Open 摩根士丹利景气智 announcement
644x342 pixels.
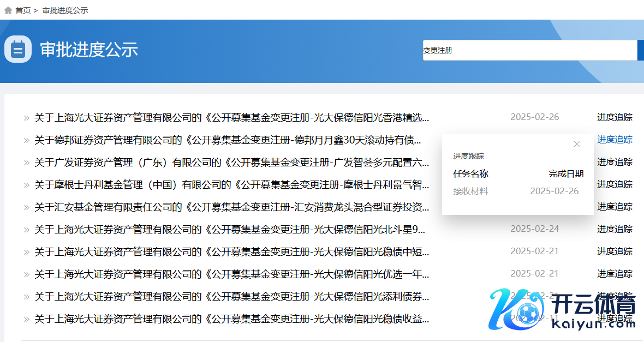231,185
